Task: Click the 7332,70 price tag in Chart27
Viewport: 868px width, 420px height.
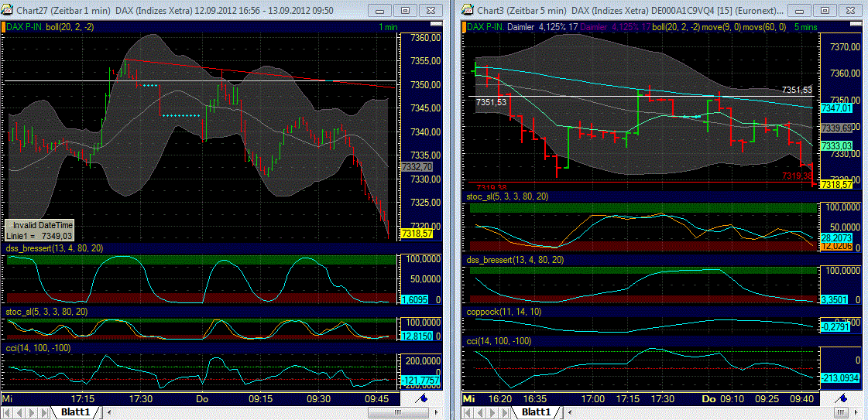Action: 417,166
